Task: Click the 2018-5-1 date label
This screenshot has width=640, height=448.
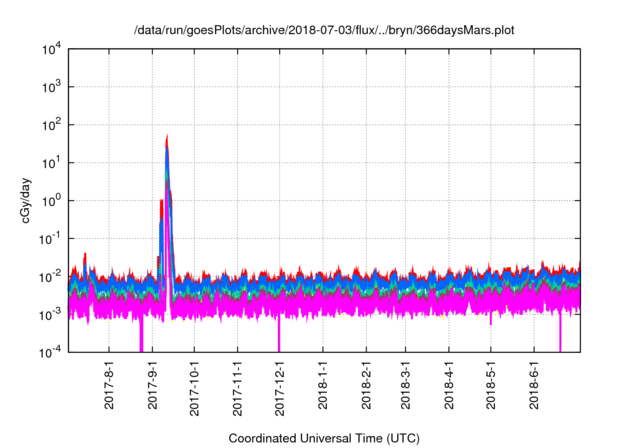Action: 491,385
